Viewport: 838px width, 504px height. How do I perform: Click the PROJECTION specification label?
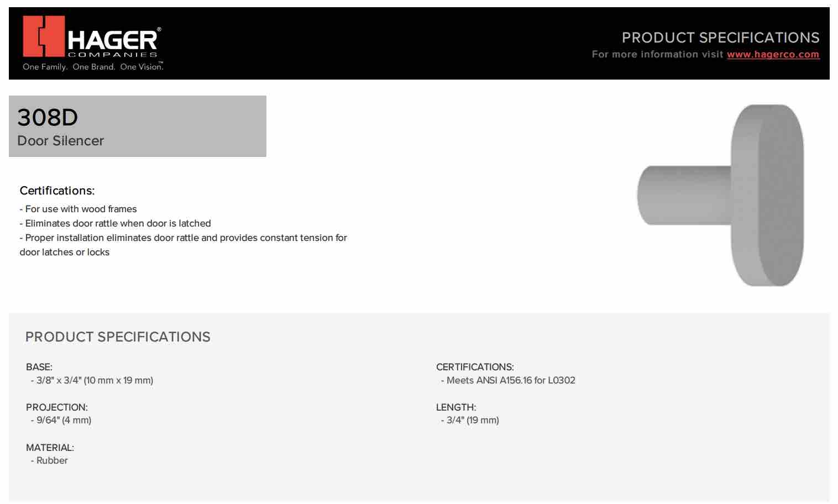point(57,407)
